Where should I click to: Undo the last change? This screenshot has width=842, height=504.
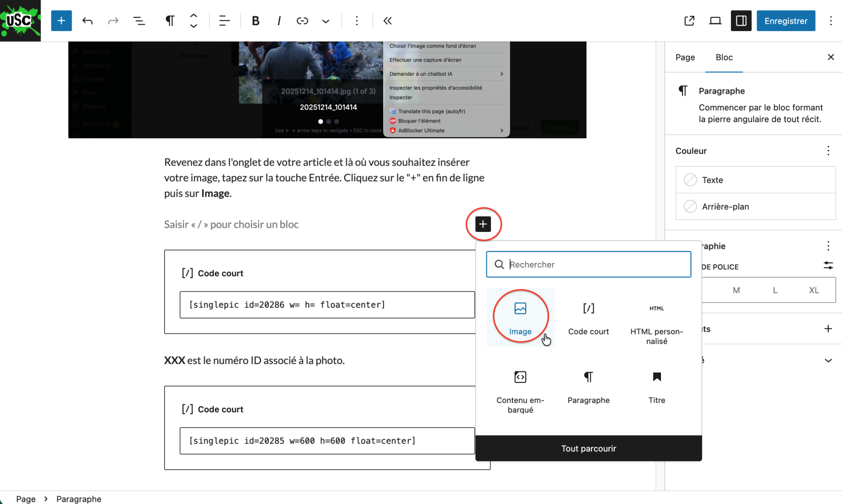click(87, 21)
